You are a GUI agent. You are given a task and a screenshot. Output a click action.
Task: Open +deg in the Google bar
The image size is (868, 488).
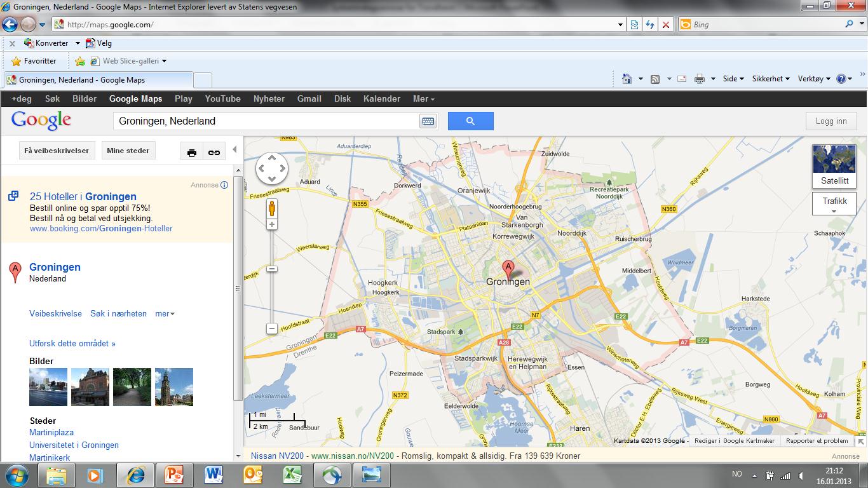point(22,98)
